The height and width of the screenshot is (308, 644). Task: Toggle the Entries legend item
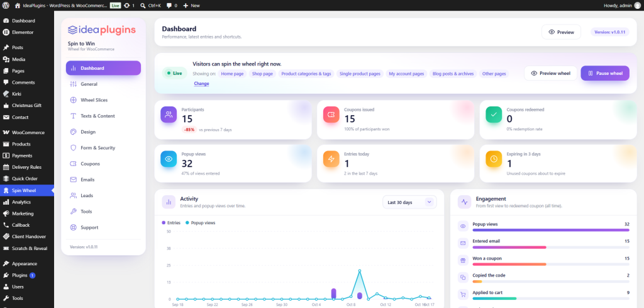tap(171, 222)
